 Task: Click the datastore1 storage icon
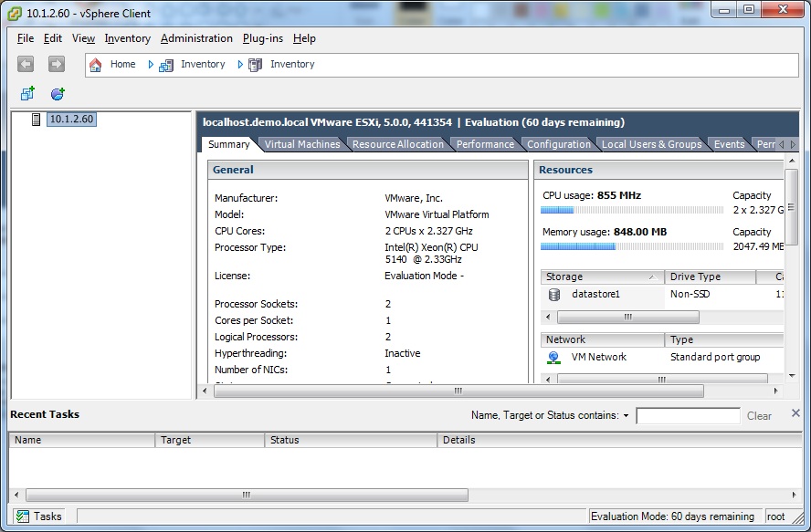click(x=554, y=295)
